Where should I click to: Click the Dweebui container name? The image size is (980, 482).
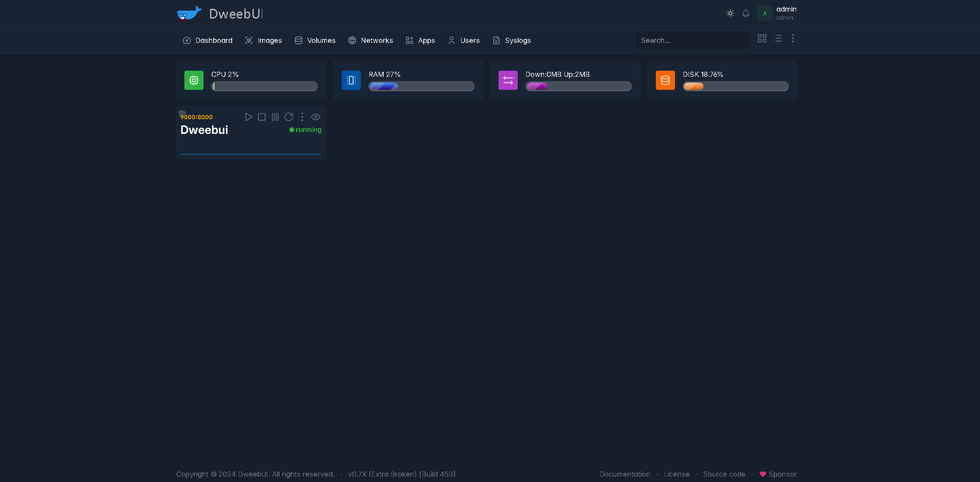point(204,130)
